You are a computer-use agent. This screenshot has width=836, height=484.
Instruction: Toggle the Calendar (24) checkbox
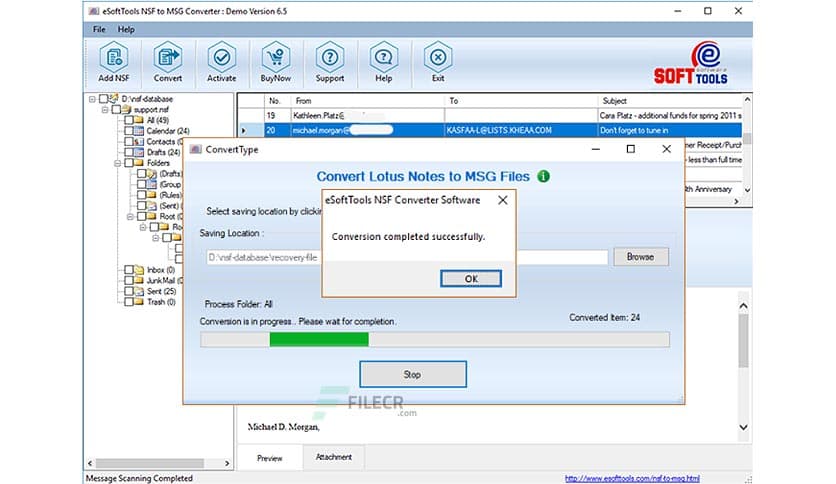pos(128,131)
